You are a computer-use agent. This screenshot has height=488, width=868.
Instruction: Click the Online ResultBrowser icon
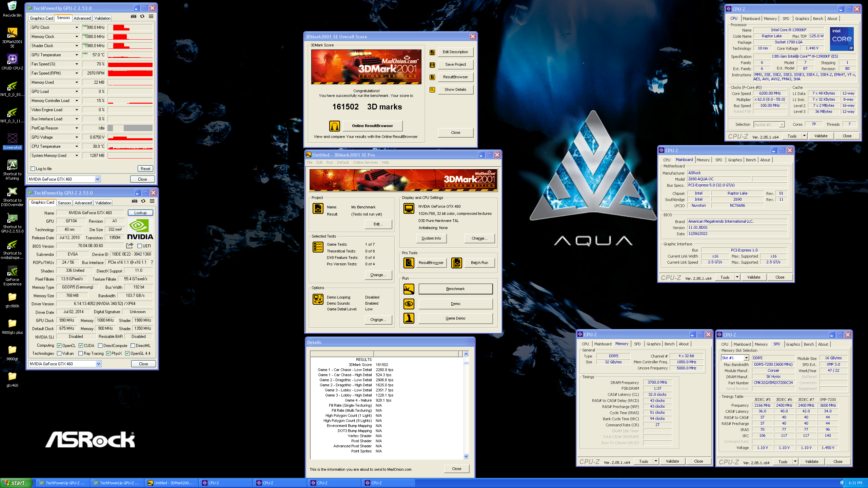(x=335, y=126)
